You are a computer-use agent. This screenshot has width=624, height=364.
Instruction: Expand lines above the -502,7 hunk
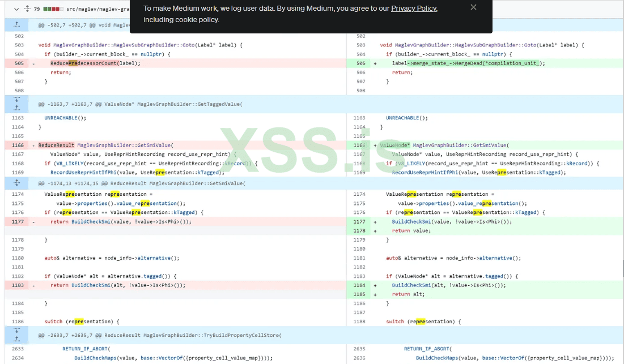click(x=17, y=25)
